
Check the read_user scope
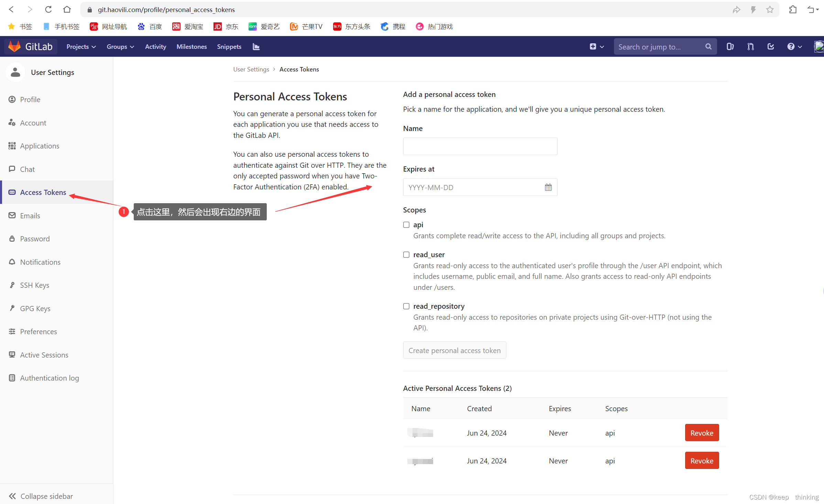[x=406, y=254]
